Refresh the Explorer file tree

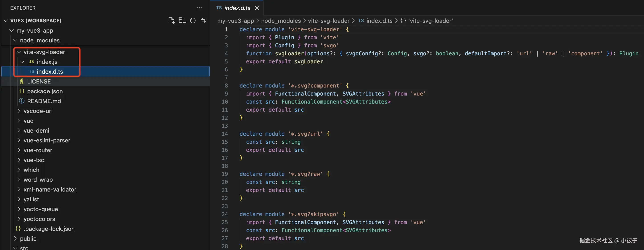(x=193, y=21)
